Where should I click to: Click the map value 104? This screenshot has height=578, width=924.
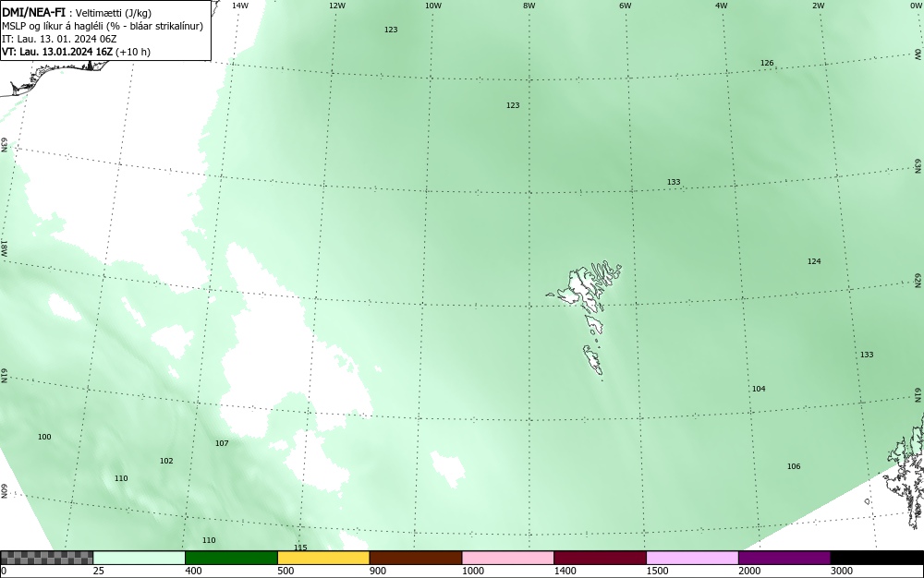point(759,389)
